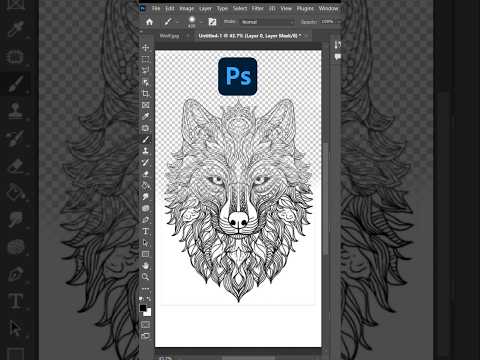480x360 pixels.
Task: Open the Window menu
Action: coord(328,8)
